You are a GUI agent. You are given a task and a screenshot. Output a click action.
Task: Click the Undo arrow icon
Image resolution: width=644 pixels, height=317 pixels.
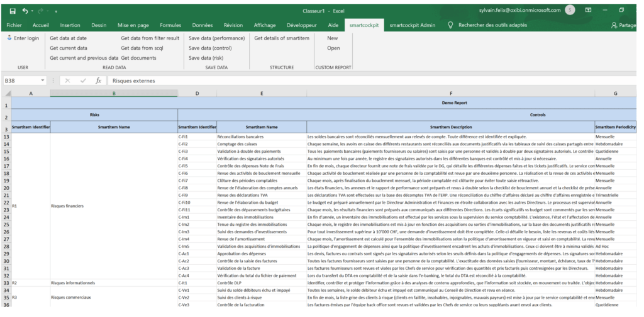[x=24, y=11]
